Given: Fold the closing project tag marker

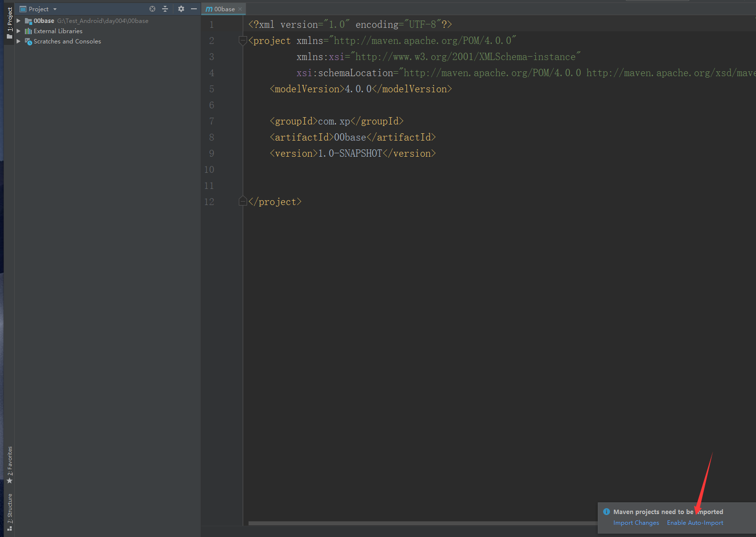Looking at the screenshot, I should (x=243, y=202).
